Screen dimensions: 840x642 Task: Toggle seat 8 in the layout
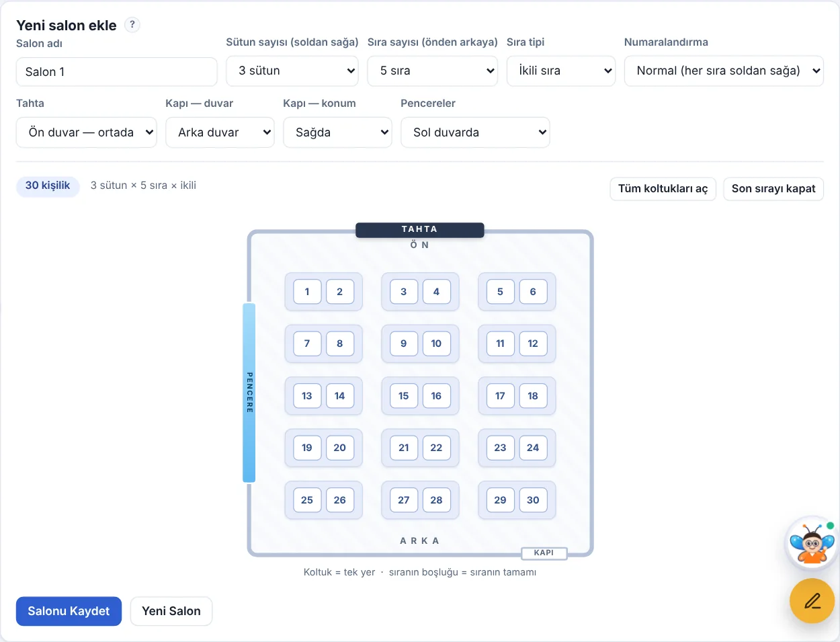coord(340,344)
